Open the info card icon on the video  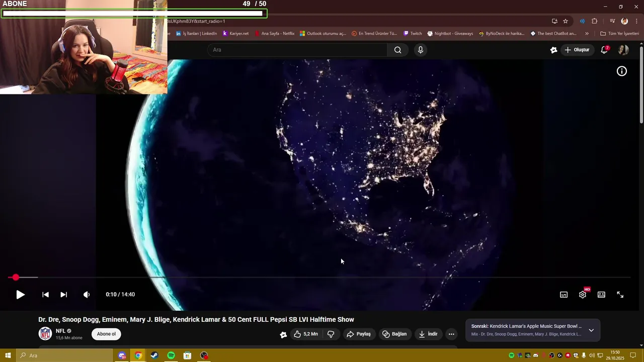click(x=622, y=71)
